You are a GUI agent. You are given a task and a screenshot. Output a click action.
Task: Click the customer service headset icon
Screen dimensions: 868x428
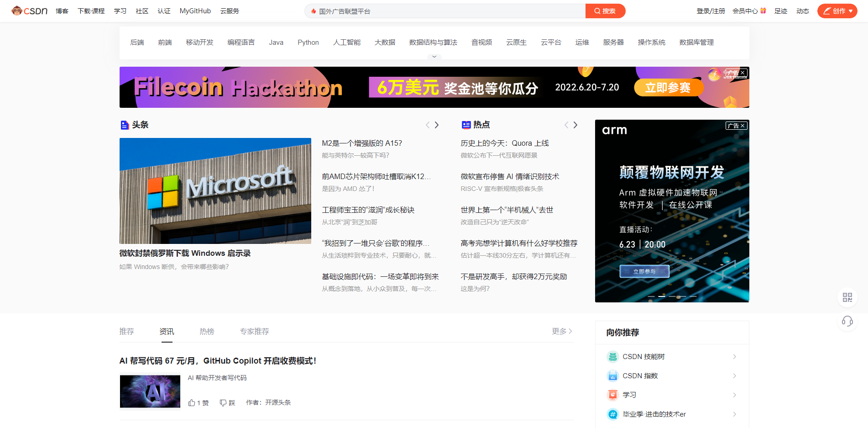point(847,322)
